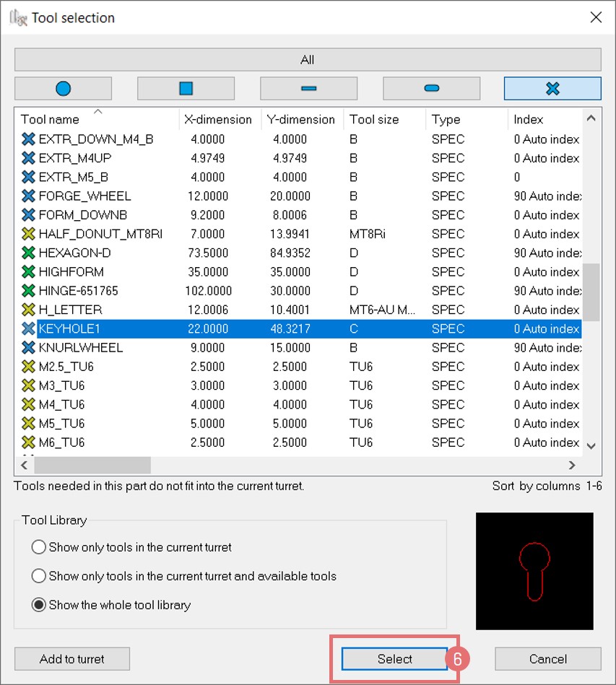Click the green icon beside HEXAGON-D
616x685 pixels.
pyautogui.click(x=28, y=253)
